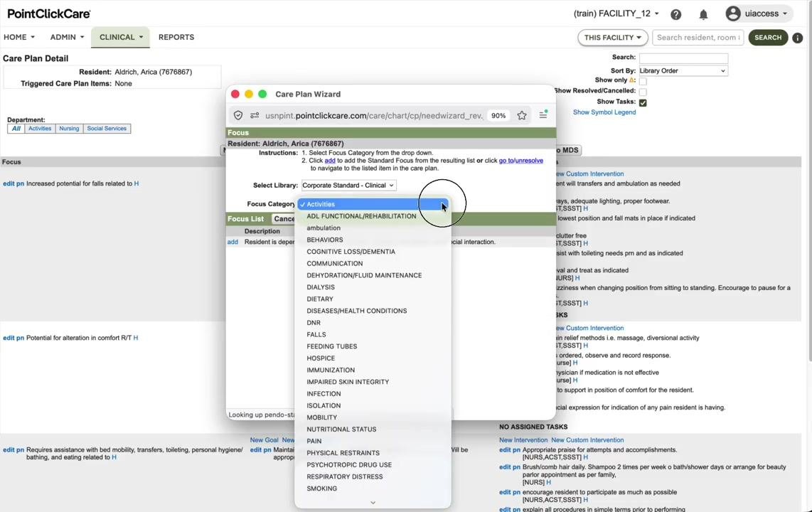
Task: Uncheck the Show Tasks checkbox
Action: (x=643, y=102)
